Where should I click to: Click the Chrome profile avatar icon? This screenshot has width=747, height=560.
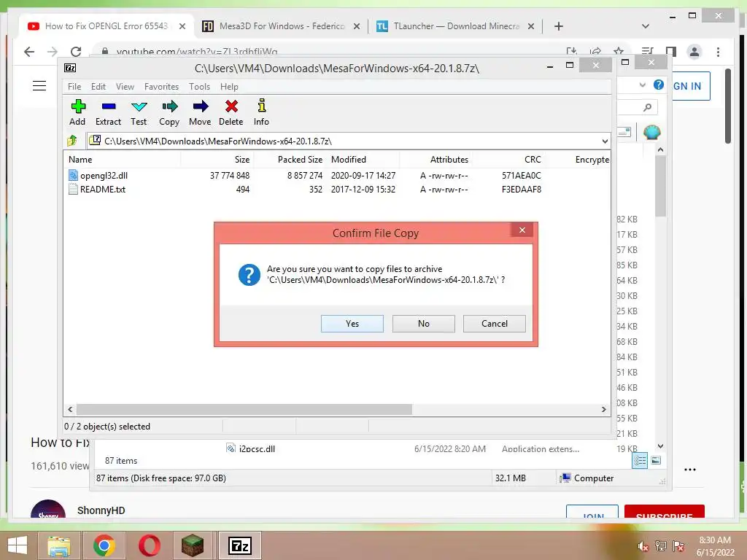pyautogui.click(x=694, y=52)
